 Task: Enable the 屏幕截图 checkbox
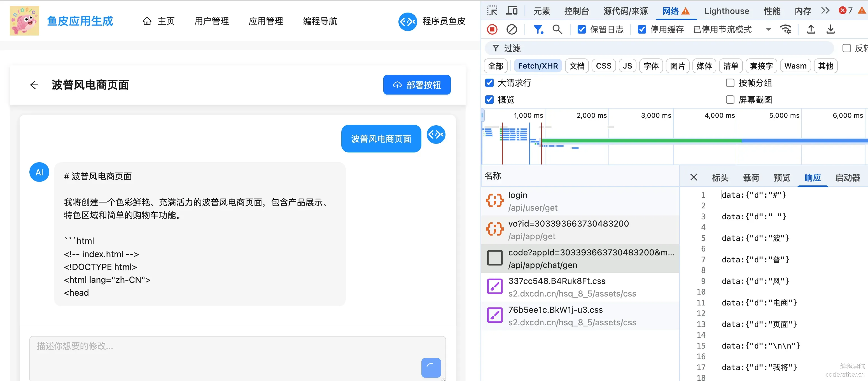(730, 100)
